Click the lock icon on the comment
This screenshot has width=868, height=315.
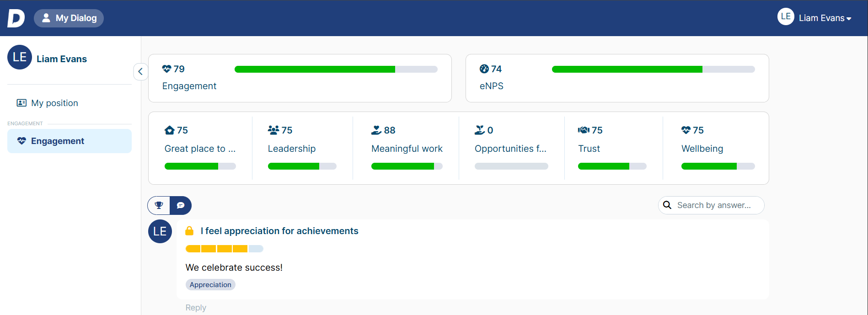(x=189, y=231)
